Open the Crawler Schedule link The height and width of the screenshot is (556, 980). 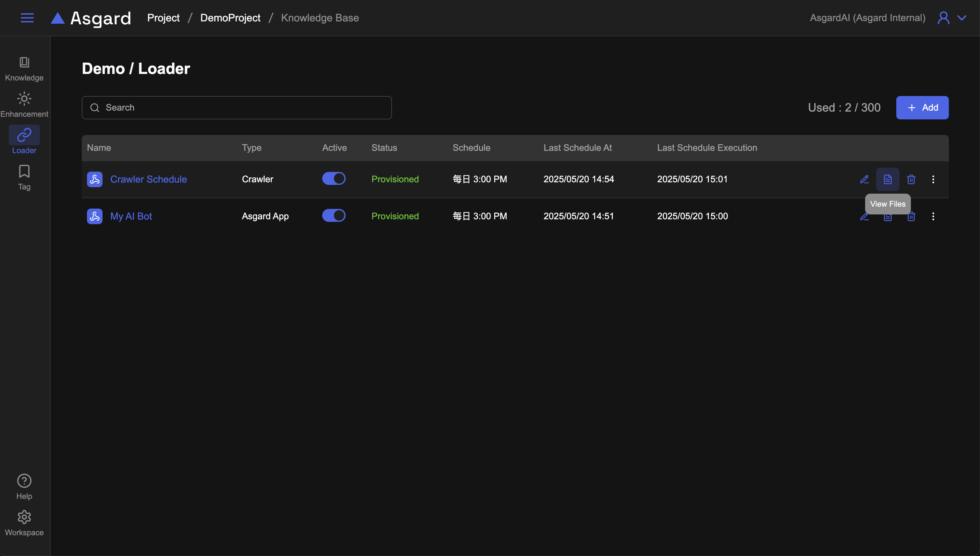[149, 179]
